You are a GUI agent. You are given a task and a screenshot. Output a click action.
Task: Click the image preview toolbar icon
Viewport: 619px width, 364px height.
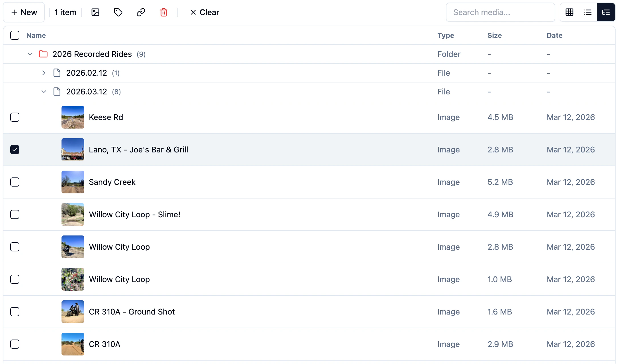pos(95,12)
